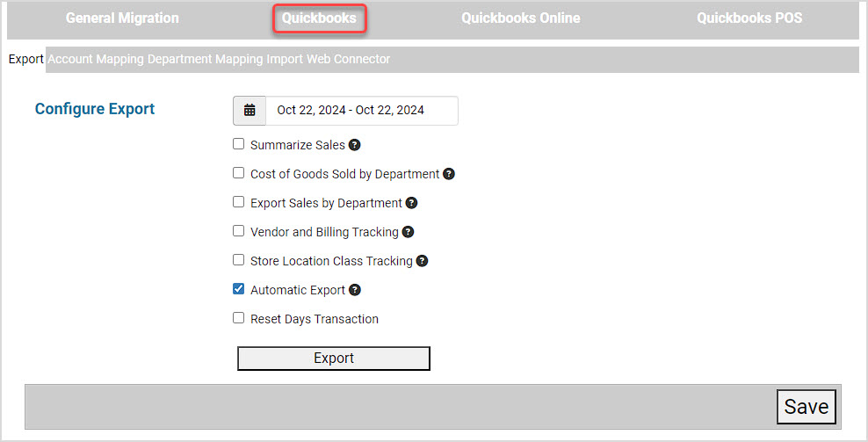Image resolution: width=868 pixels, height=442 pixels.
Task: Open the Account Mapping sub-tab
Action: [96, 59]
